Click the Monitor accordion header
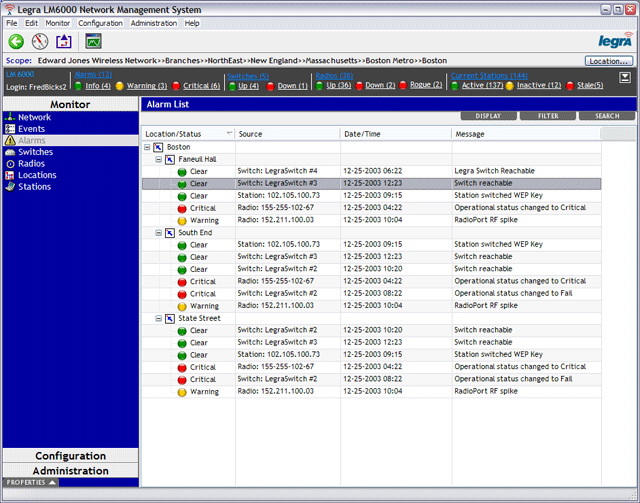The height and width of the screenshot is (503, 640). click(71, 105)
